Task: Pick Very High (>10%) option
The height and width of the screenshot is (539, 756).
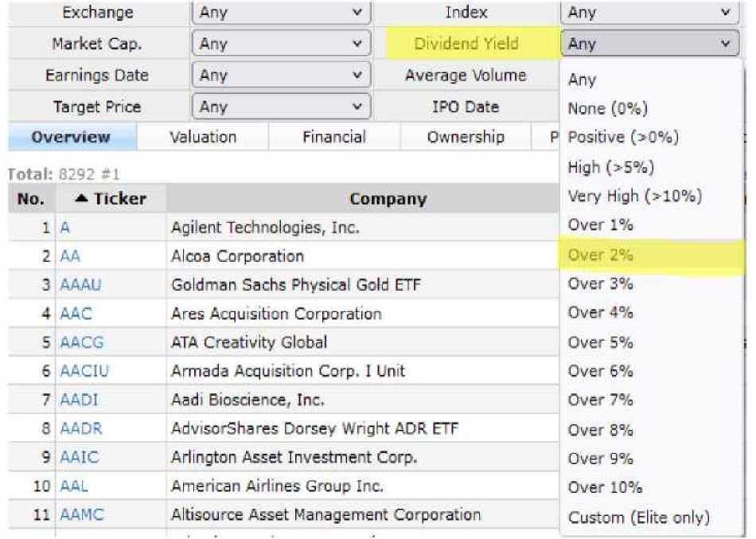Action: point(623,196)
